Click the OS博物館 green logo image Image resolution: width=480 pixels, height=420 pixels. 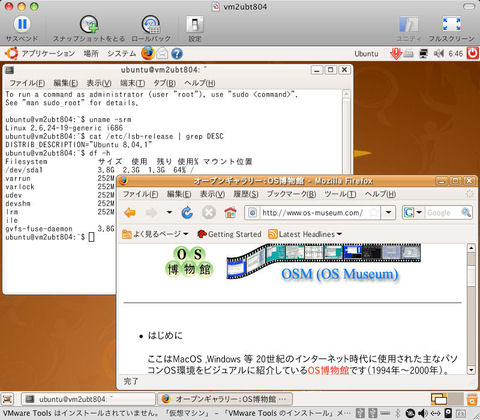[189, 262]
